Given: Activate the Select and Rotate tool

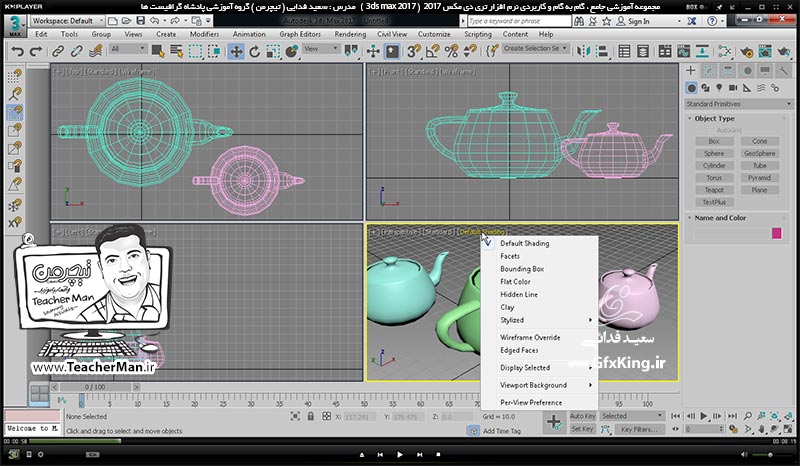Looking at the screenshot, I should click(254, 52).
